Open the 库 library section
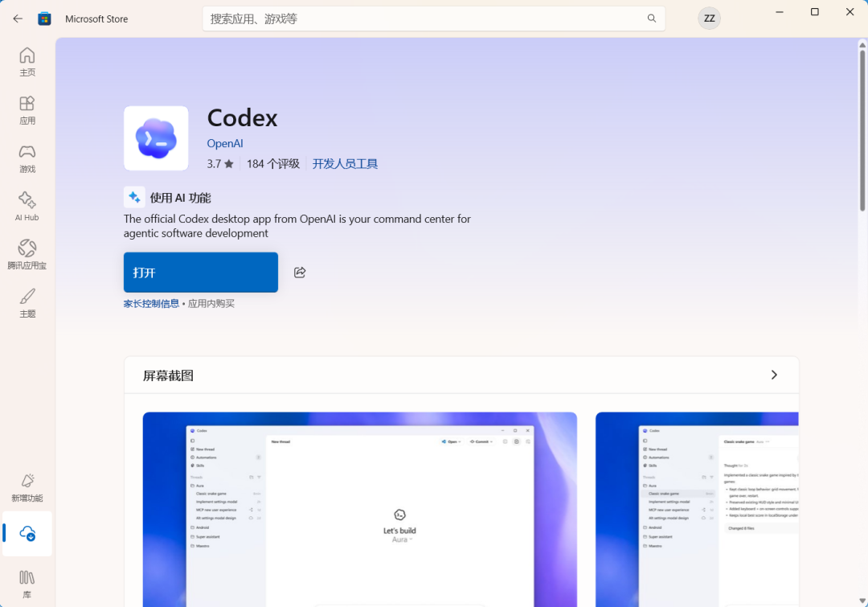 tap(27, 584)
